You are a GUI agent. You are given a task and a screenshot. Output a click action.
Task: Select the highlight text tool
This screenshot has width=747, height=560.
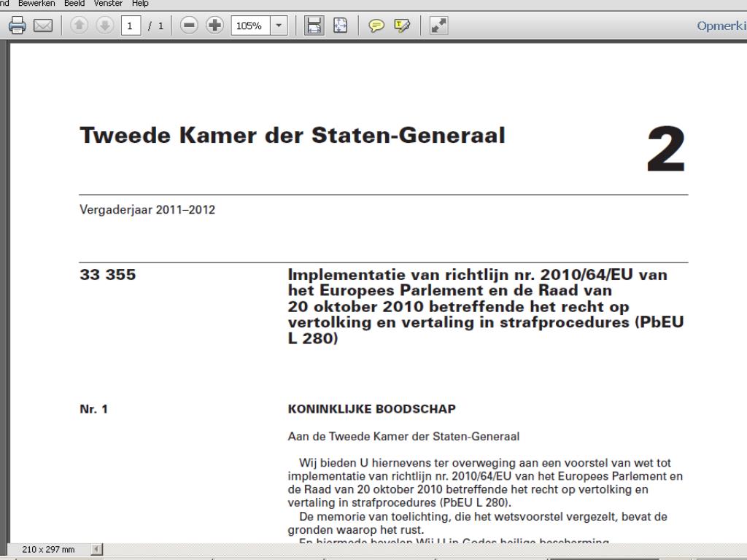[x=402, y=26]
